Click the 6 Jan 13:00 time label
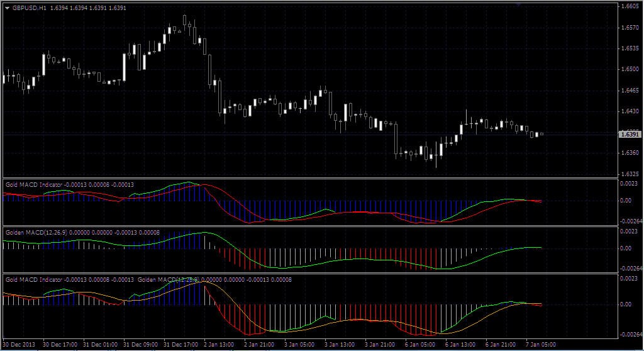644x351 pixels. pyautogui.click(x=459, y=345)
